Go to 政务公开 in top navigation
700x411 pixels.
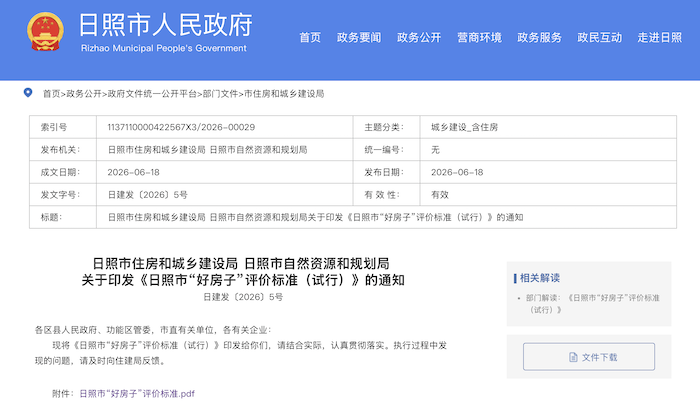[419, 37]
